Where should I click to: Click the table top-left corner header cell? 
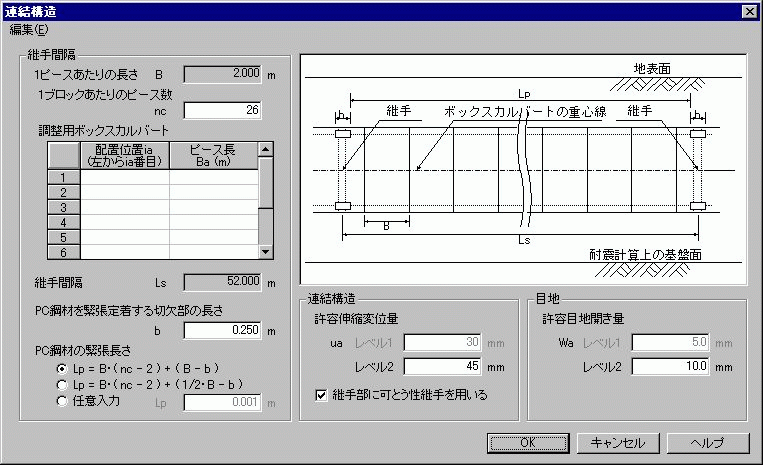[64, 156]
